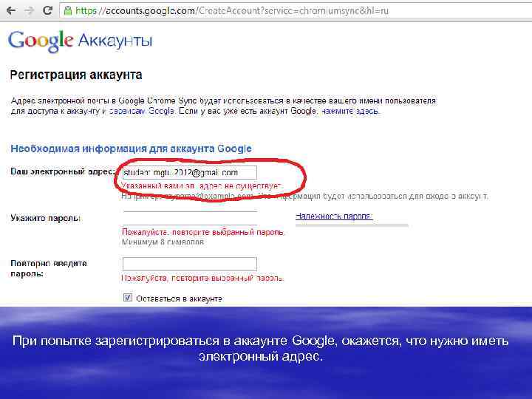Click 'Необходимая информация для аккаунта Google' heading

[x=131, y=149]
